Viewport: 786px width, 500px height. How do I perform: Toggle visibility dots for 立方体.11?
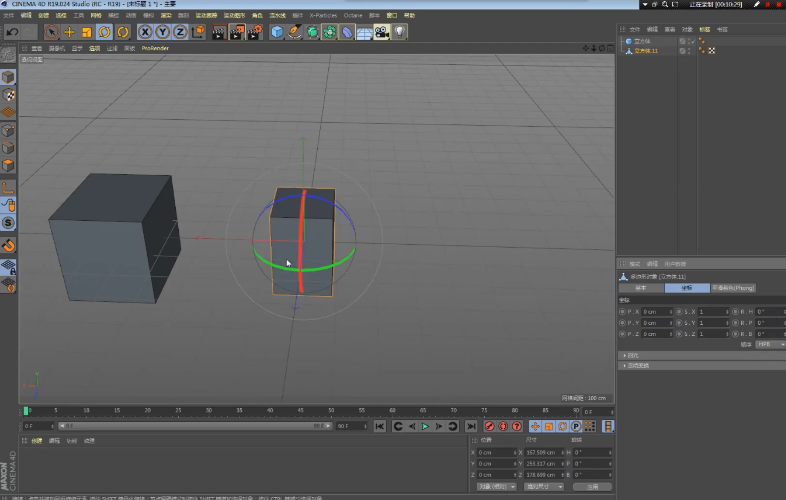(690, 51)
